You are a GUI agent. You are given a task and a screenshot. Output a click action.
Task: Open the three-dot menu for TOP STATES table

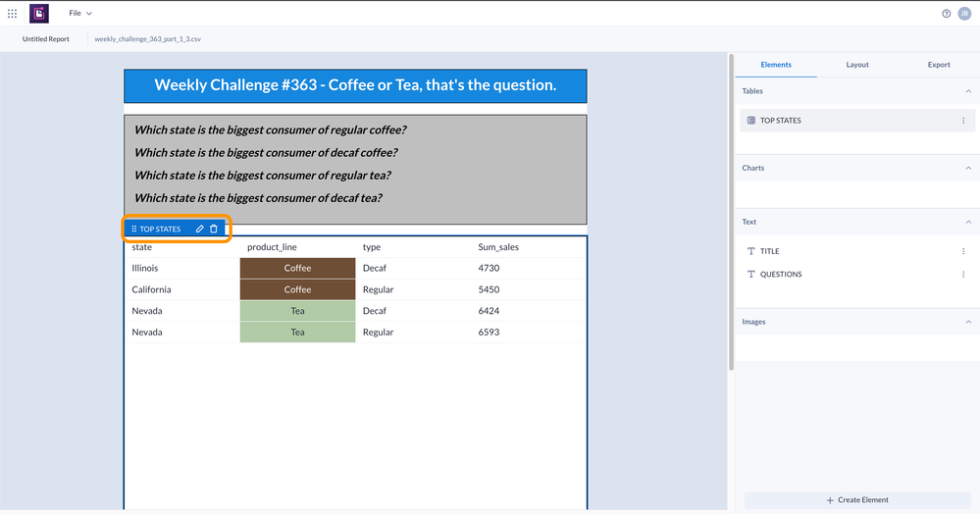(x=963, y=120)
